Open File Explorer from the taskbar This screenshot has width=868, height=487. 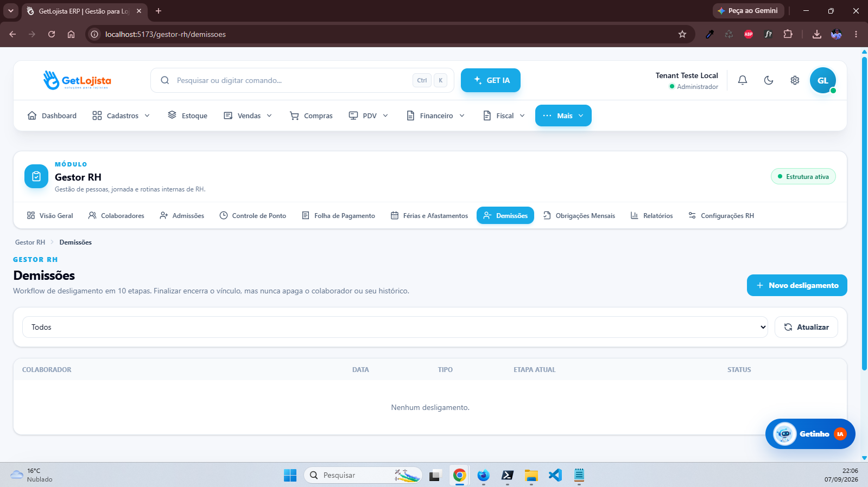click(x=531, y=475)
